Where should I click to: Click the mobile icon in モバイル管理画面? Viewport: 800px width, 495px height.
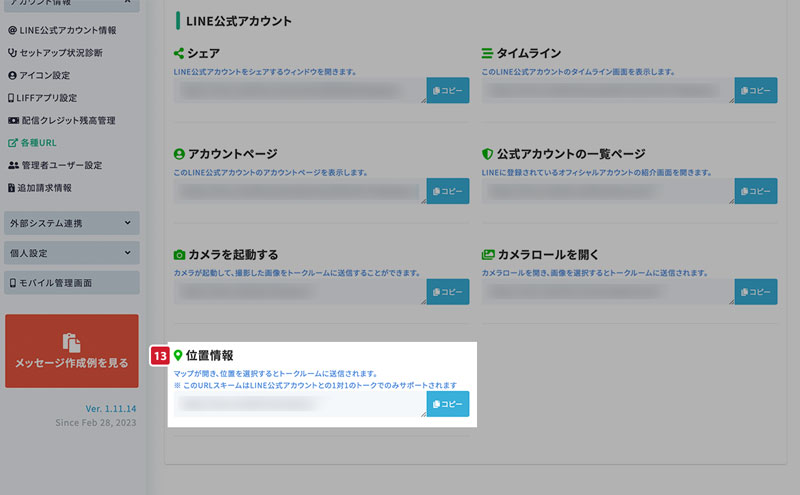pos(13,283)
